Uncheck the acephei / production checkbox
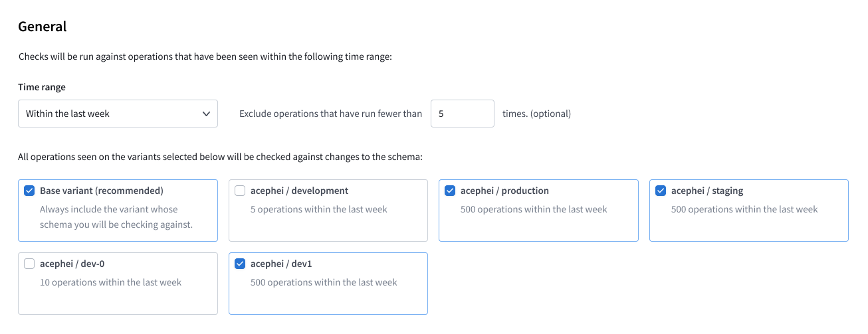 [x=450, y=191]
